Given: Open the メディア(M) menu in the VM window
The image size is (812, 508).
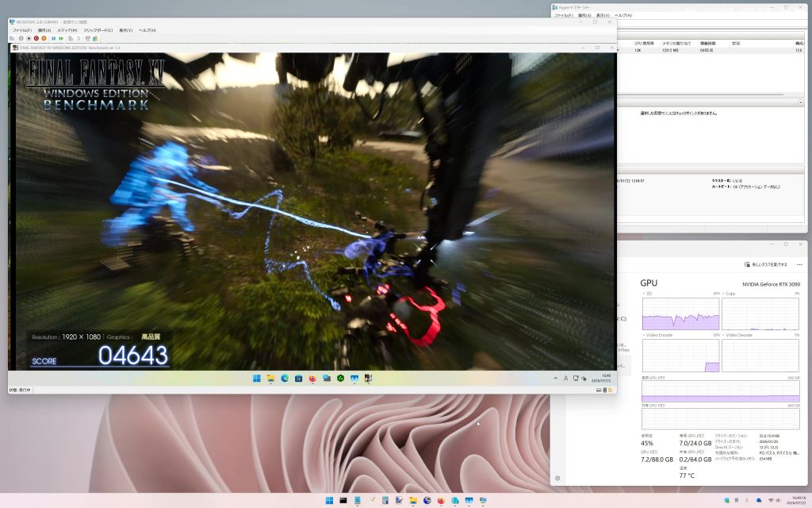Looking at the screenshot, I should (x=67, y=31).
